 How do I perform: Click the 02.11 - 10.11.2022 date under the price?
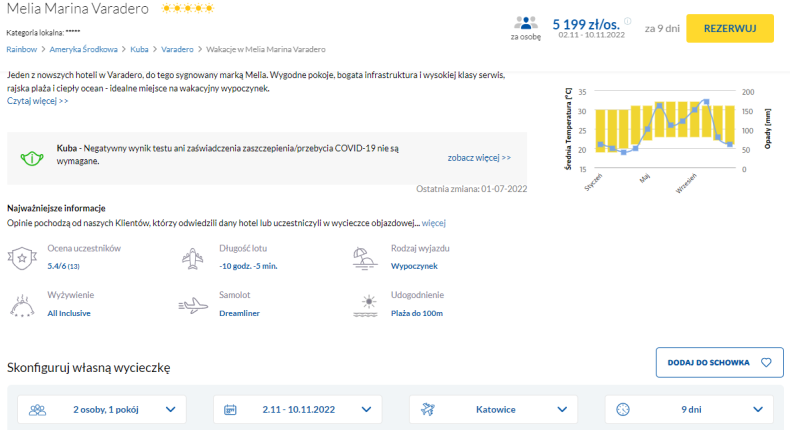[591, 35]
